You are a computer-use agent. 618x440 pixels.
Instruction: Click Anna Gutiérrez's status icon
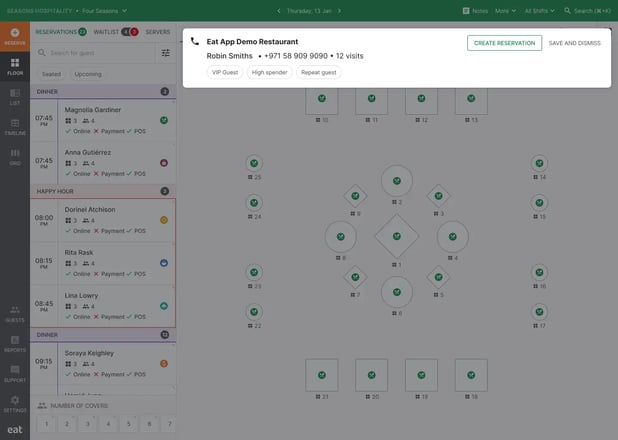tap(164, 163)
